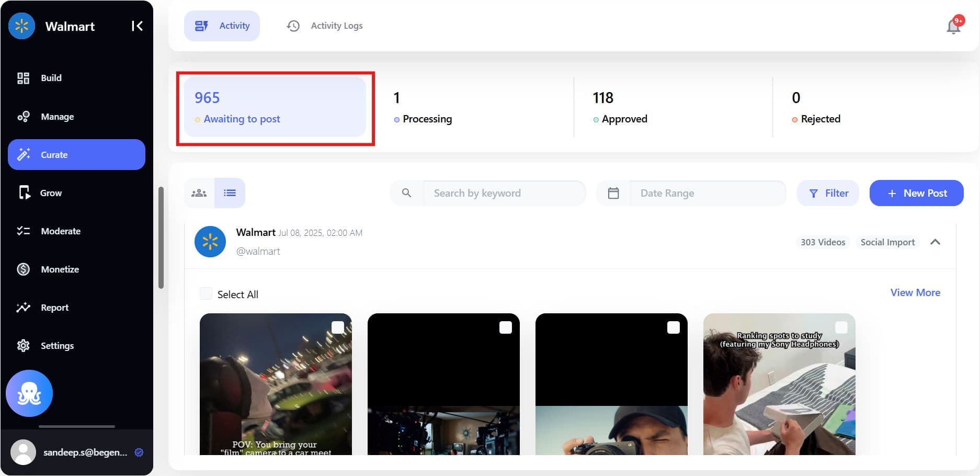Click the View More link

tap(915, 292)
